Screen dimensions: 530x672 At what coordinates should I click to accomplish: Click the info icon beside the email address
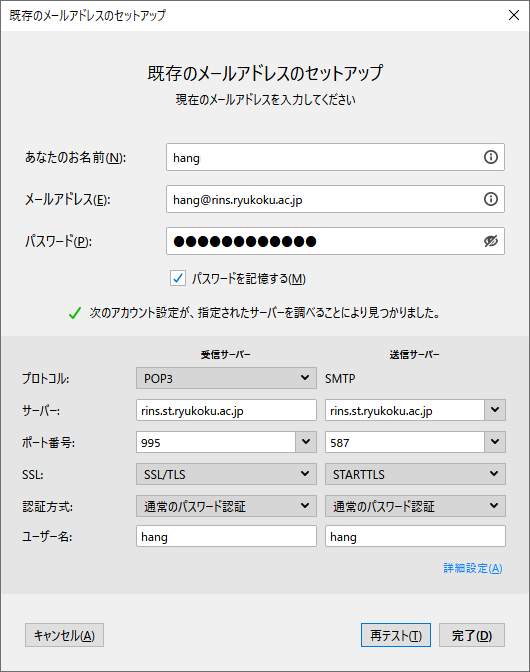click(491, 199)
